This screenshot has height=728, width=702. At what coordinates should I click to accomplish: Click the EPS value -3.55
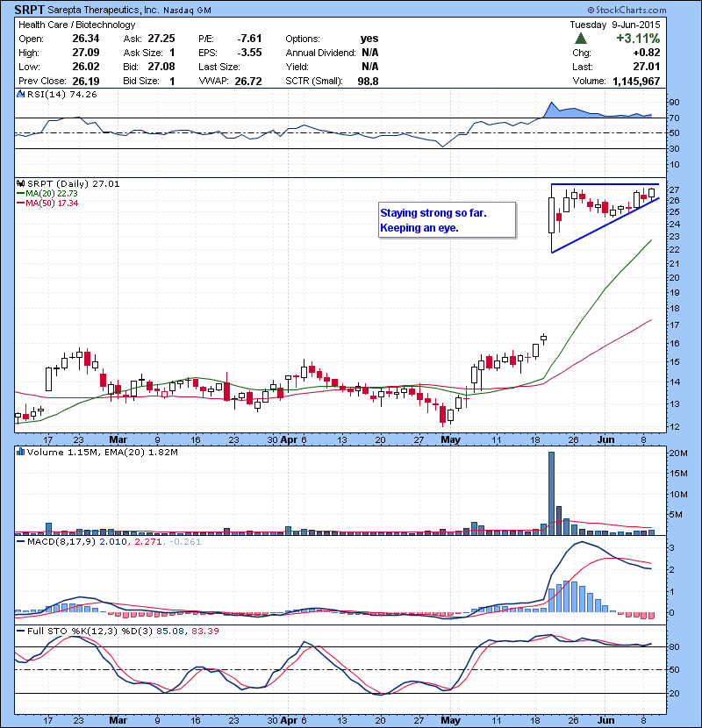point(249,53)
